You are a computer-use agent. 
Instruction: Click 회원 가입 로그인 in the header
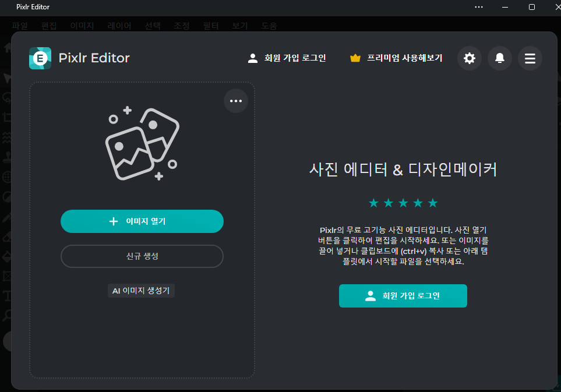point(287,58)
